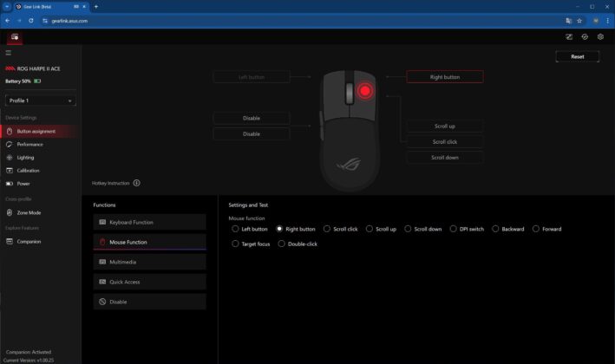Select the Scroll click assignment box

[x=445, y=142]
